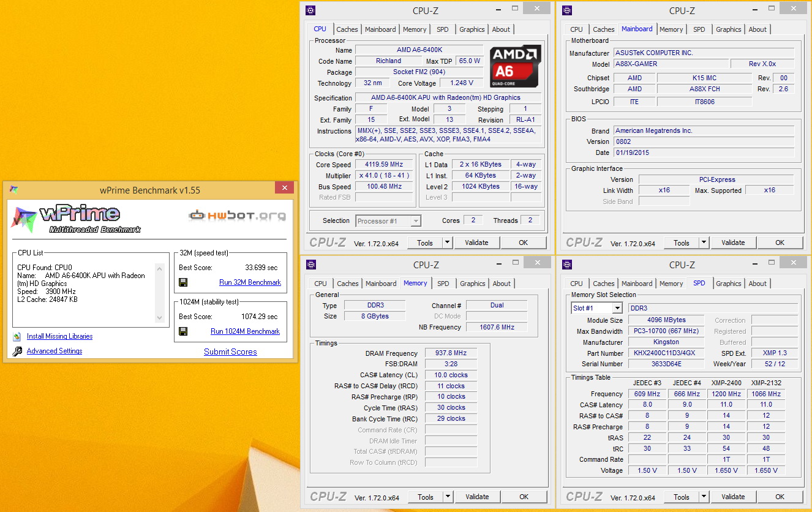Image resolution: width=812 pixels, height=512 pixels.
Task: Click the CPU List scrollbar up arrow
Action: point(160,268)
